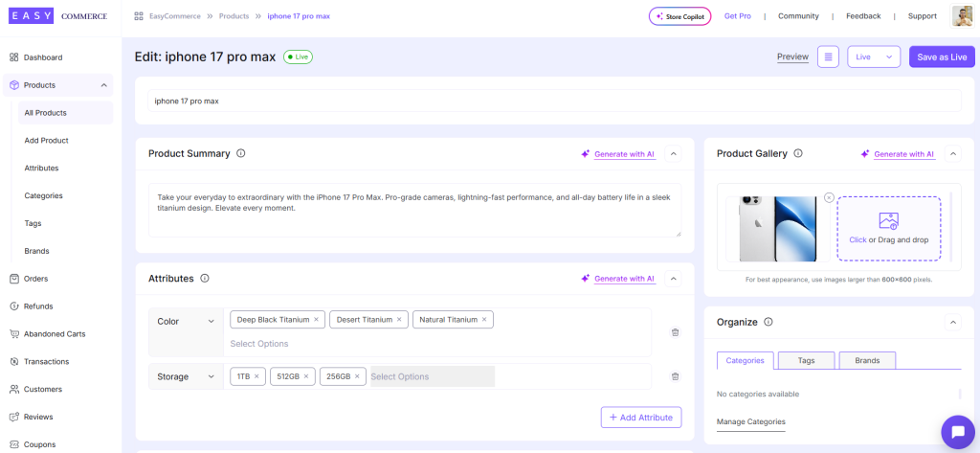Click the product title input field
980x453 pixels.
pos(554,101)
